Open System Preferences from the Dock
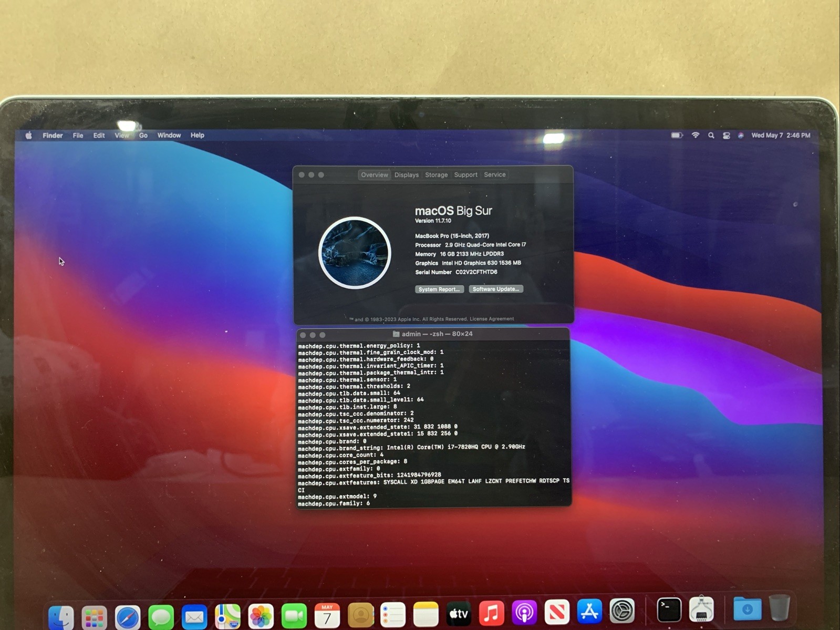The image size is (840, 630). pyautogui.click(x=622, y=611)
